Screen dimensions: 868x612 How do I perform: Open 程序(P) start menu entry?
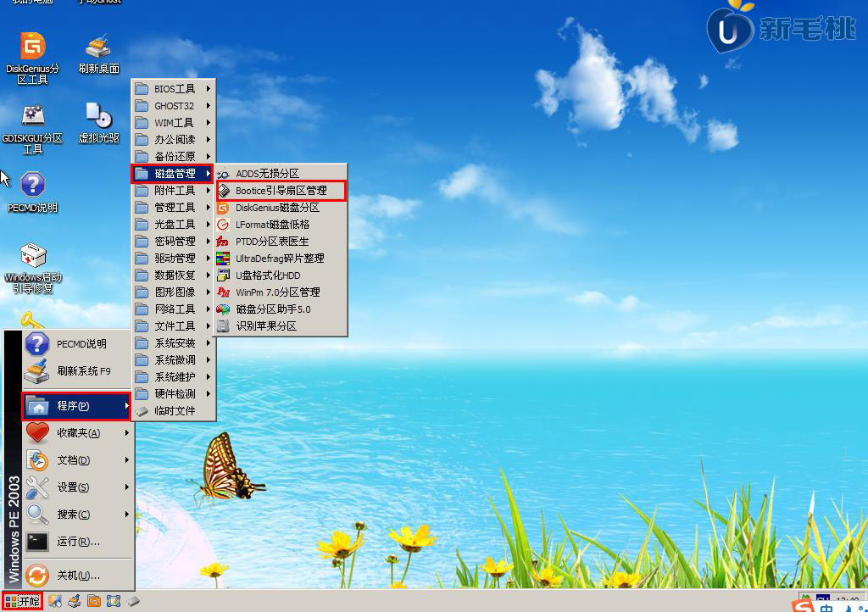pos(76,406)
